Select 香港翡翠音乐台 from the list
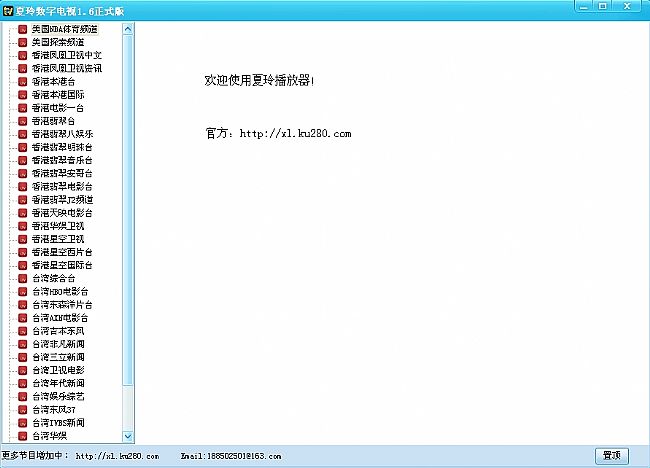650x468 pixels. tap(62, 160)
